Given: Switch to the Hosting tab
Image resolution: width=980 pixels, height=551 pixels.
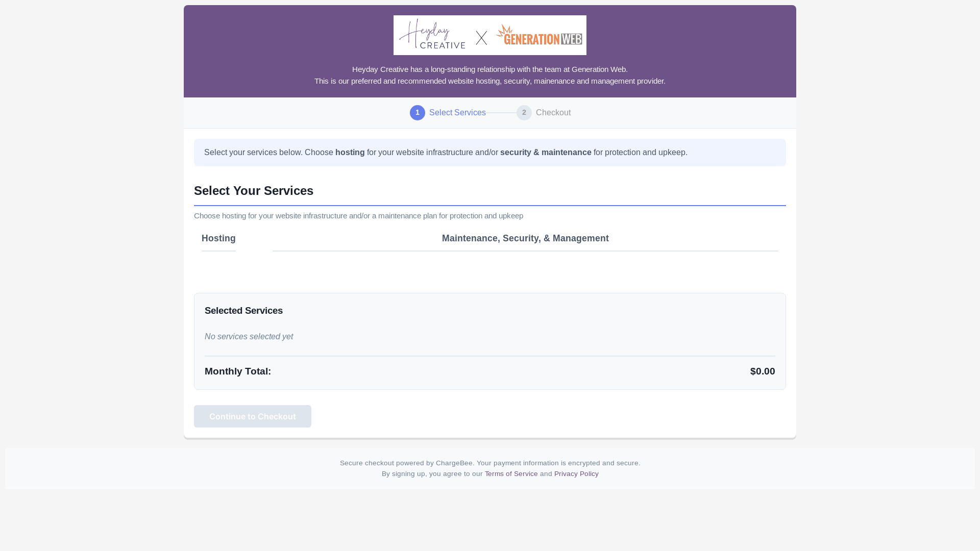Looking at the screenshot, I should (x=218, y=238).
